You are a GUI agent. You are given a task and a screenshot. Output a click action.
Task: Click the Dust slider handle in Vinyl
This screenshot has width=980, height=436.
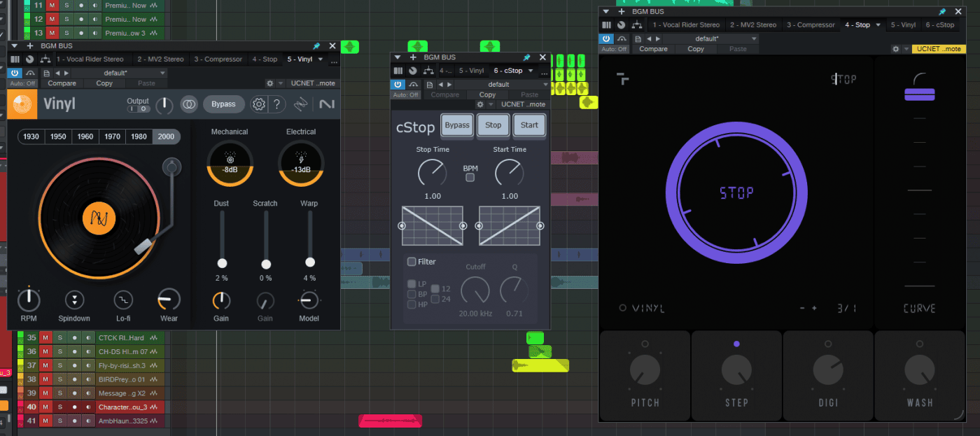(x=222, y=263)
